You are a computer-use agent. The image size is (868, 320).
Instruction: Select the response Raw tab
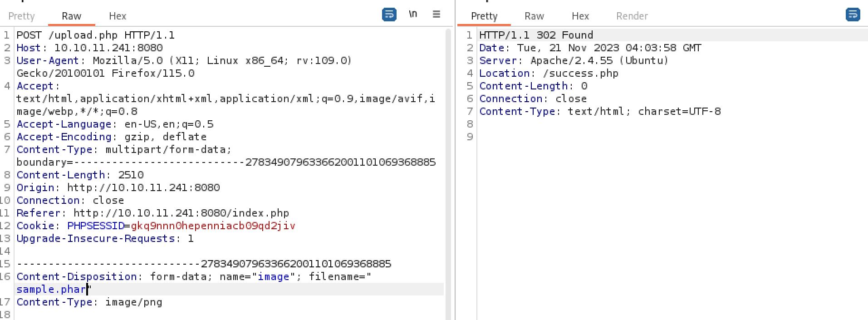534,16
